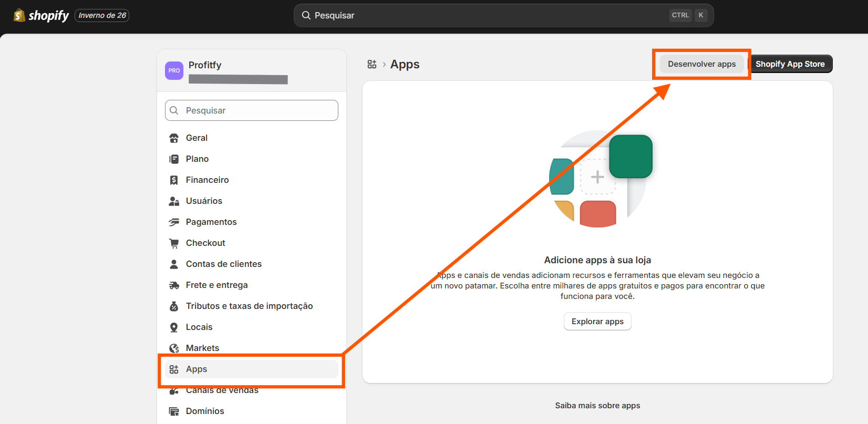Viewport: 868px width, 424px height.
Task: Click the globe icon beside Markets
Action: pos(174,348)
